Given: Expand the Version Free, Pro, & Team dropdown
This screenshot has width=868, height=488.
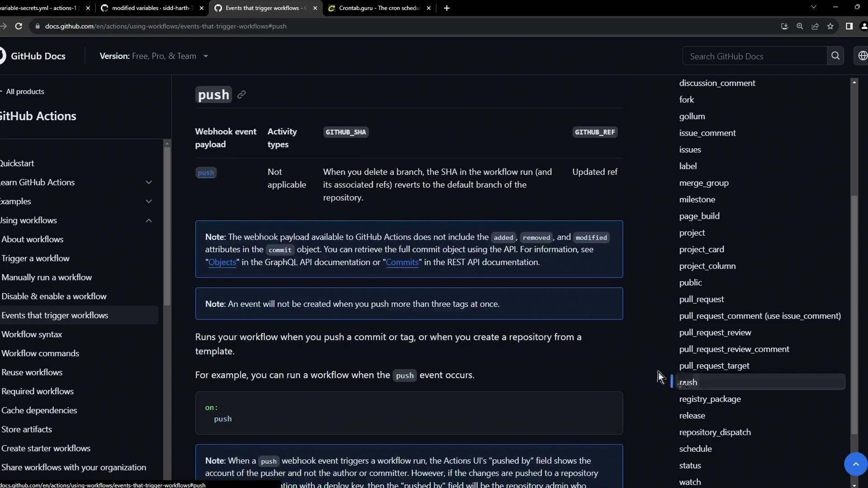Looking at the screenshot, I should coord(154,56).
